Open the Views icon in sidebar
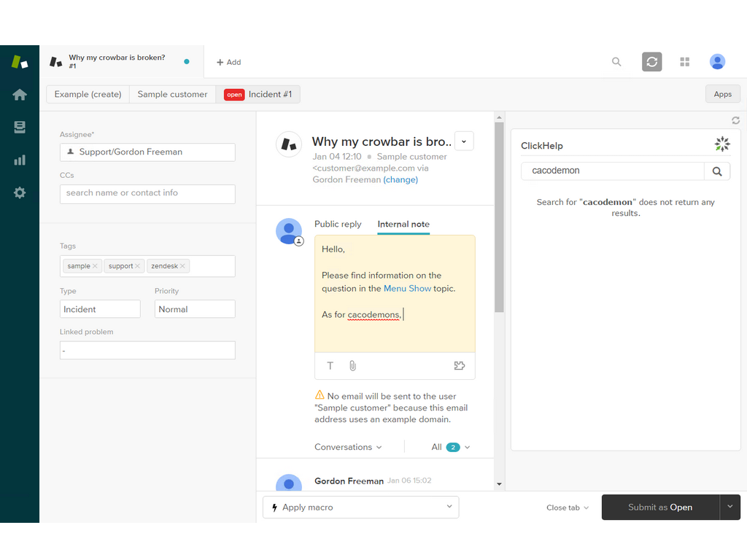Image resolution: width=747 pixels, height=560 pixels. coord(20,127)
